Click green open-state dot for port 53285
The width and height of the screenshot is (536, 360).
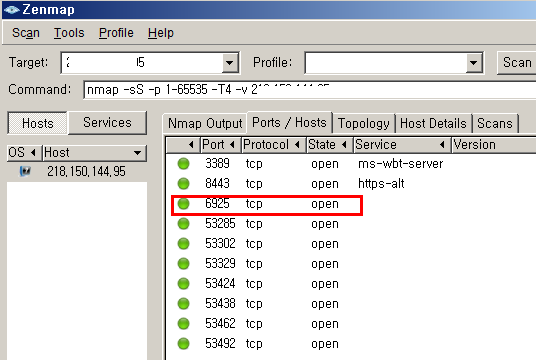click(x=184, y=224)
